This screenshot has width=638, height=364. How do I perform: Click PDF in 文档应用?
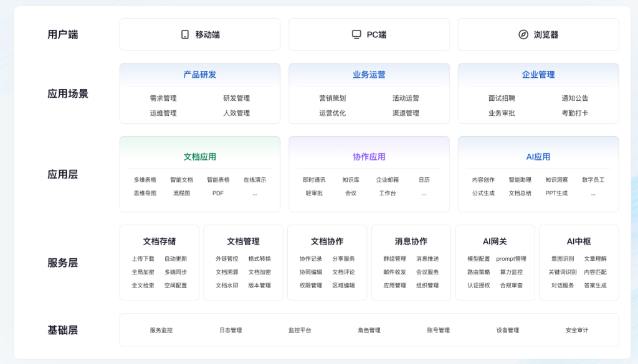pyautogui.click(x=218, y=193)
